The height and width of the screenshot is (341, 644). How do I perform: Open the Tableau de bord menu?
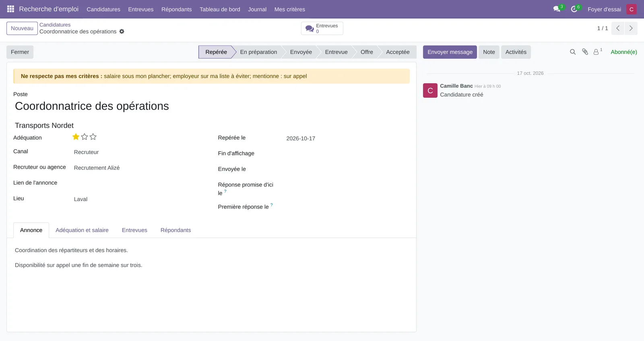coord(220,9)
